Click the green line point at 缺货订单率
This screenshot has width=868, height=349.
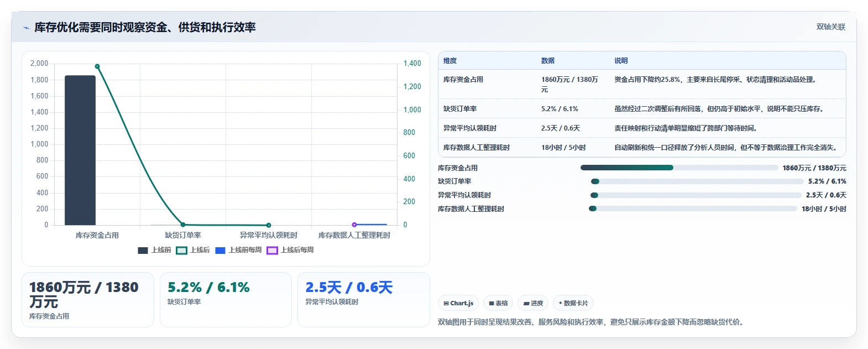(183, 225)
